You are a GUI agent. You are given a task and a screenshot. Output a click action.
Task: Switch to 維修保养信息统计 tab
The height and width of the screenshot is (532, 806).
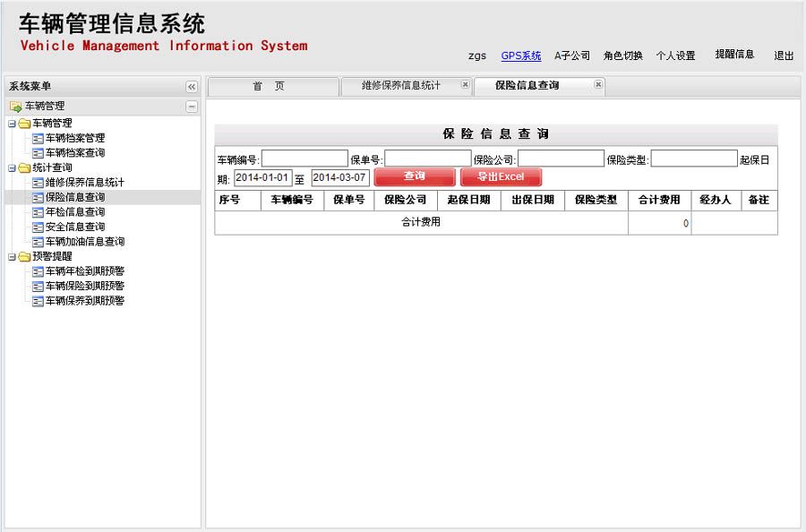click(400, 86)
